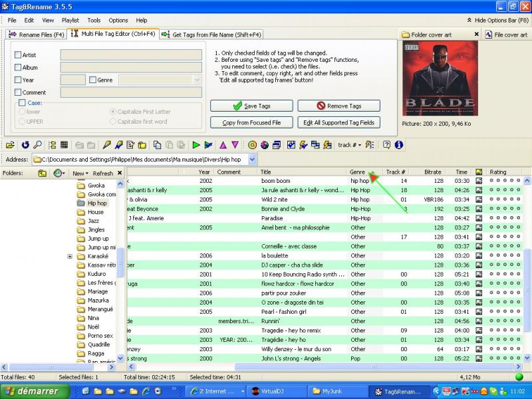Expand the Karaoké folder tree node
The width and height of the screenshot is (532, 399).
70,256
